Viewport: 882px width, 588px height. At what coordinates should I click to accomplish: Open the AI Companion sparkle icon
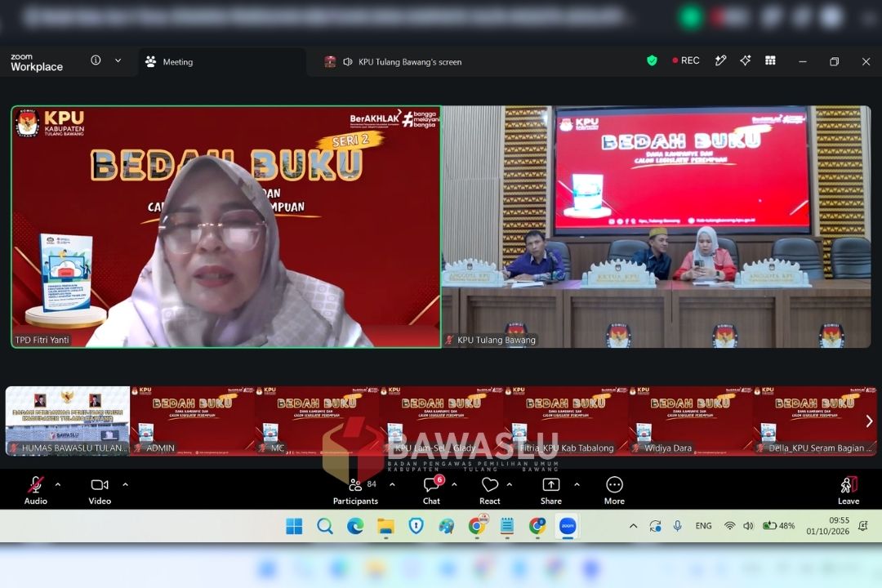tap(746, 60)
